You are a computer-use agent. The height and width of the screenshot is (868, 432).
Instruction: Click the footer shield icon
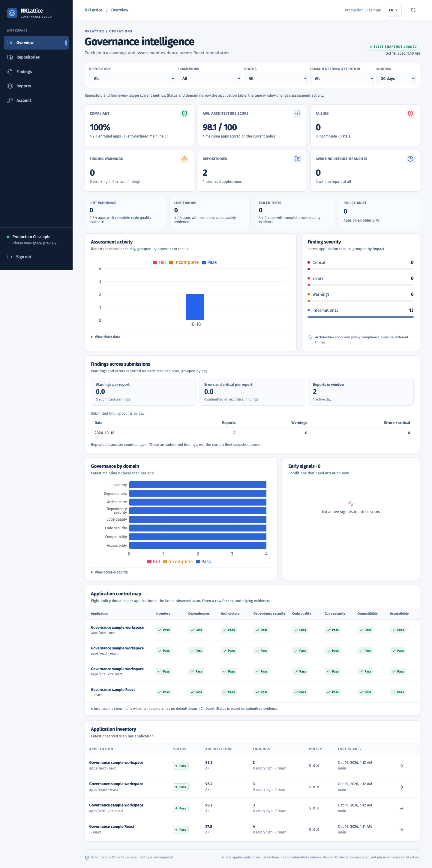click(x=87, y=857)
